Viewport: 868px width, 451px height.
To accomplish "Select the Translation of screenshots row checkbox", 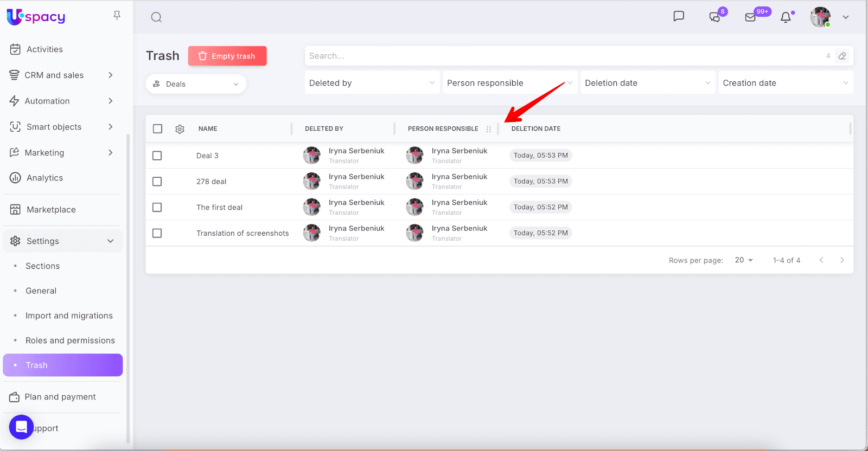I will click(x=157, y=233).
